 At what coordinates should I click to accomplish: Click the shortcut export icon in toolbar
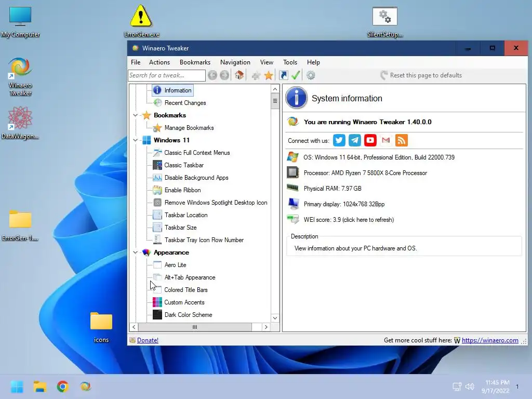284,75
